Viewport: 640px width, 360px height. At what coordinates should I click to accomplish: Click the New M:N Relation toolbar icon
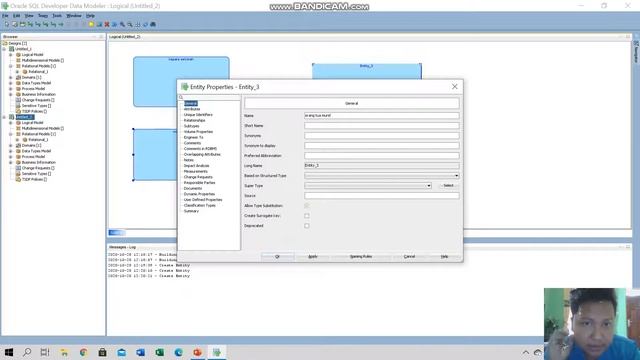click(30, 24)
